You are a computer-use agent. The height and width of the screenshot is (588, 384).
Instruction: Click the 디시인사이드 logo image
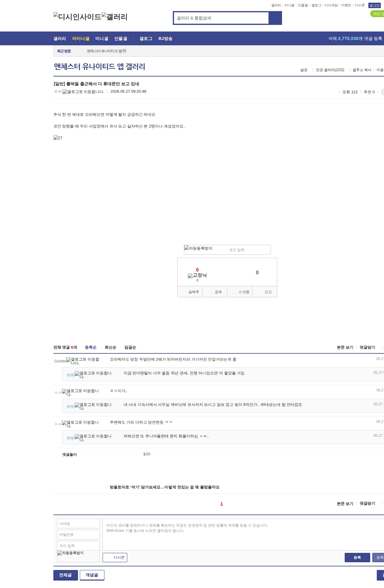pos(77,16)
